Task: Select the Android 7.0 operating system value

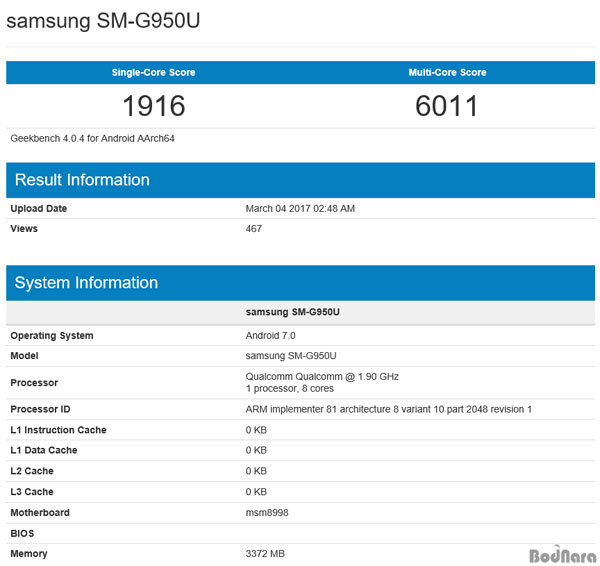Action: pyautogui.click(x=270, y=336)
